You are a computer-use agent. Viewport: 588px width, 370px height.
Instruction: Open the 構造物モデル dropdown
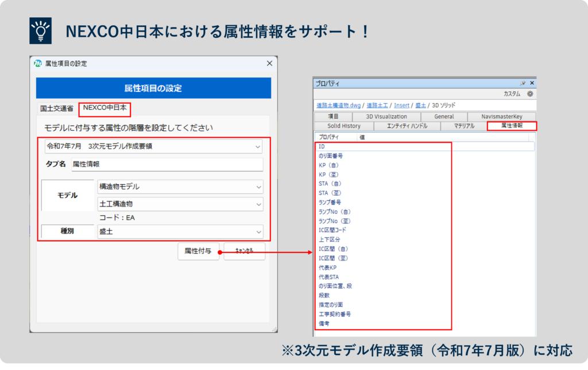tap(180, 187)
